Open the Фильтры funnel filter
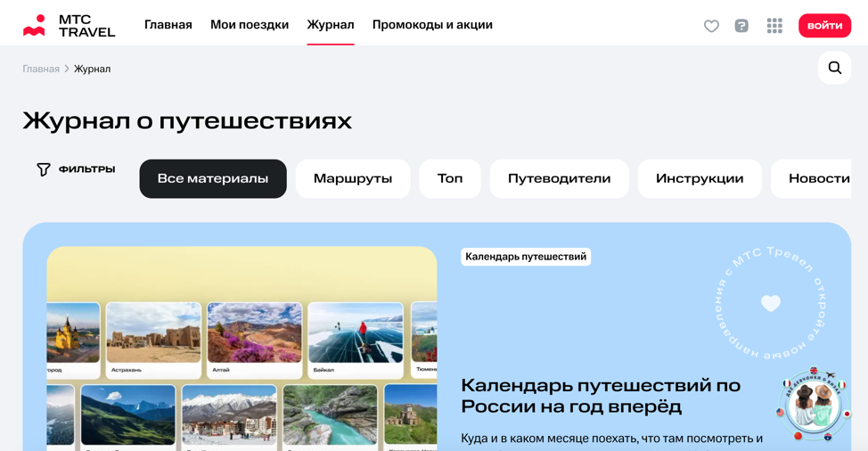The image size is (868, 451). click(x=76, y=169)
